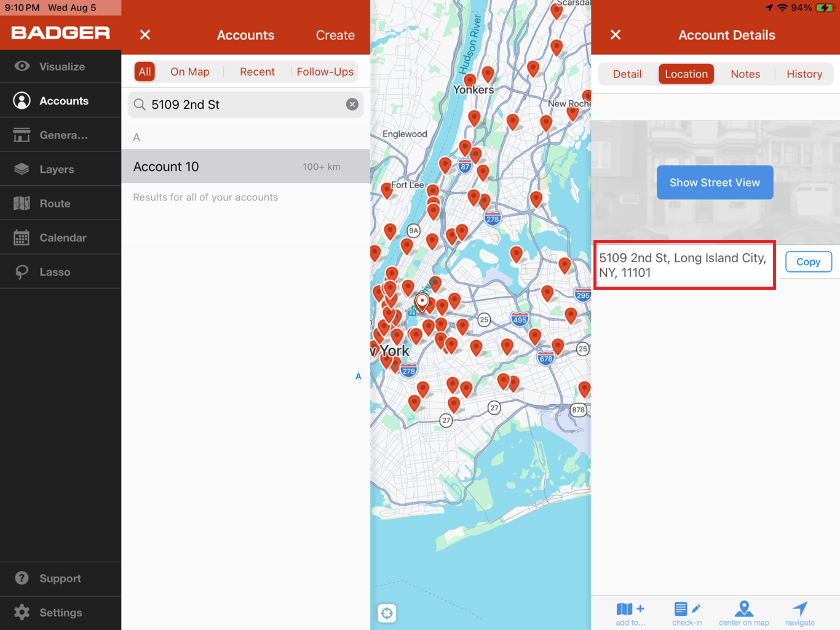This screenshot has width=840, height=630.
Task: Open the Layers stack icon
Action: 22,169
